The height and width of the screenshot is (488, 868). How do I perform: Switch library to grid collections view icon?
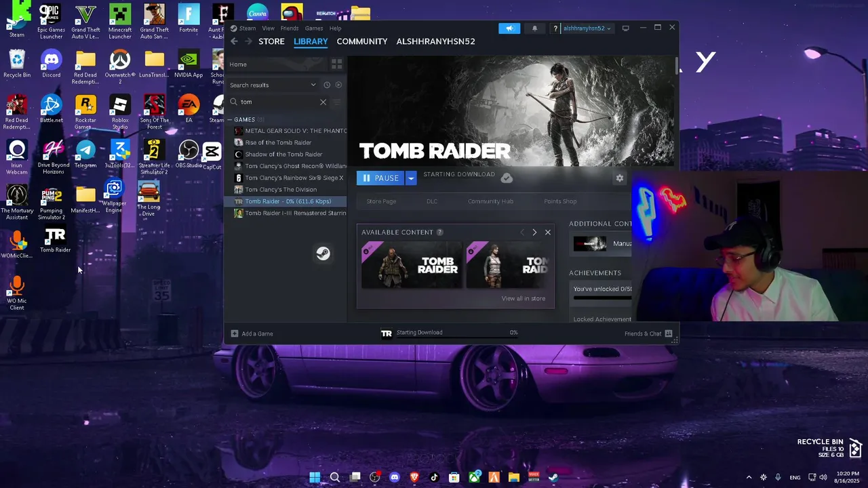pos(336,64)
